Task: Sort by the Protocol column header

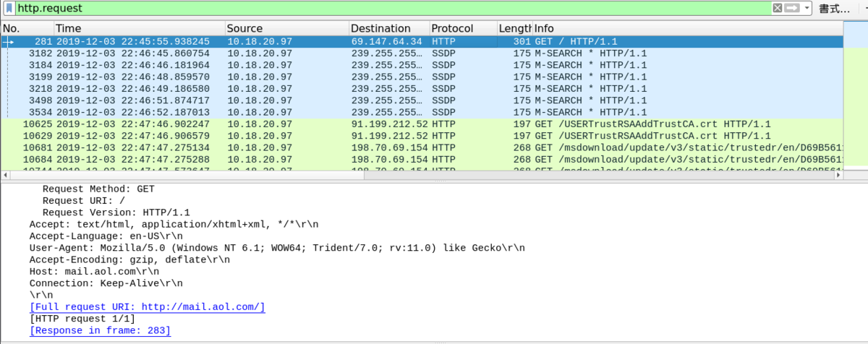Action: tap(464, 28)
